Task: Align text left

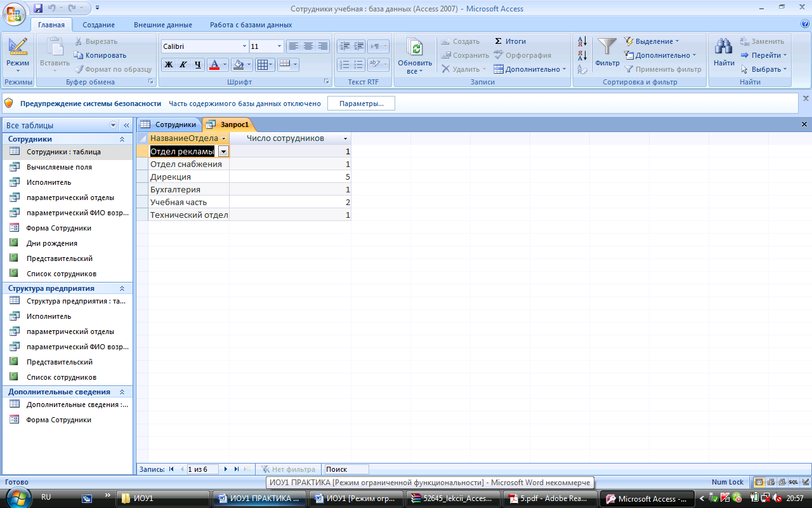Action: tap(292, 46)
